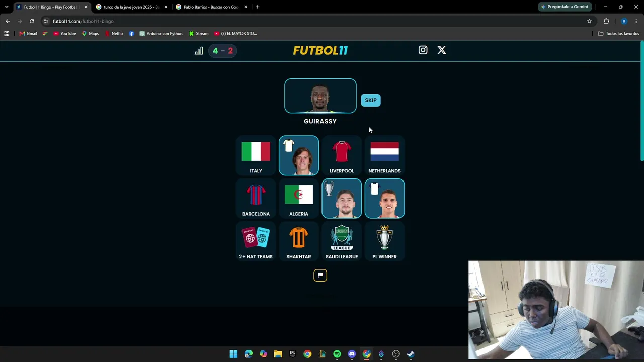
Task: View site information for futbol11.com
Action: pos(46,21)
